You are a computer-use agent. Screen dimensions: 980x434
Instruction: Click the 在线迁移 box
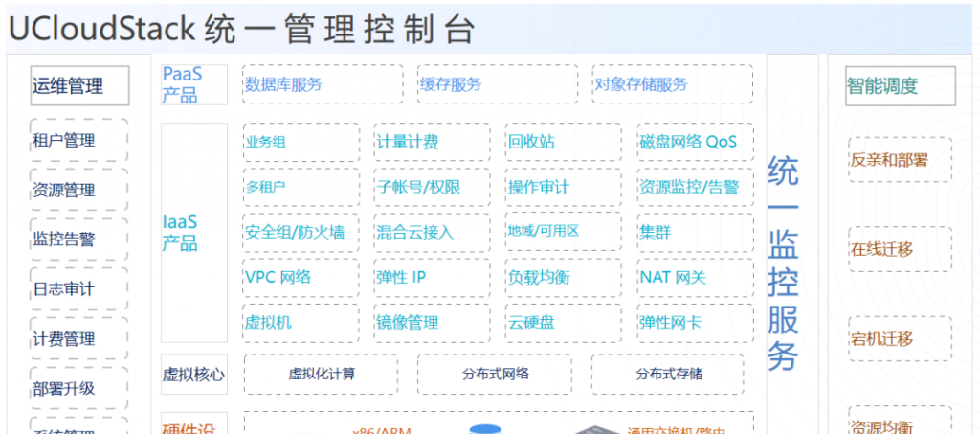[901, 249]
